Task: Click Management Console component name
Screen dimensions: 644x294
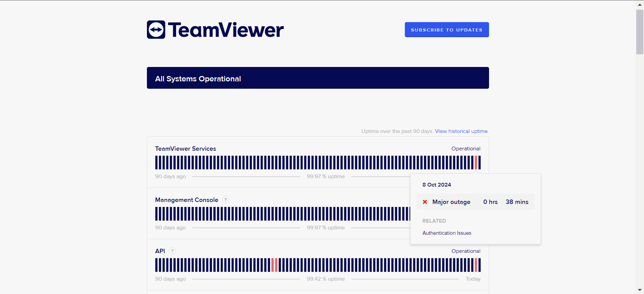Action: point(186,200)
